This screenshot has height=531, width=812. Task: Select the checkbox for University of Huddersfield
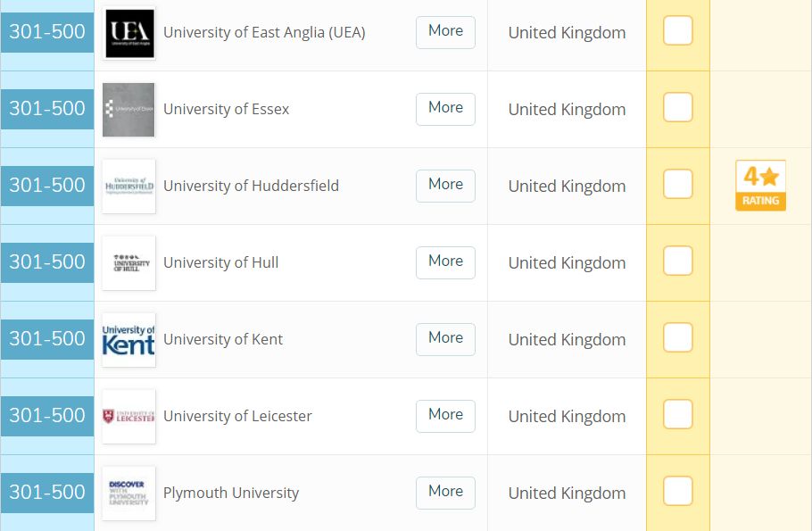tap(677, 184)
